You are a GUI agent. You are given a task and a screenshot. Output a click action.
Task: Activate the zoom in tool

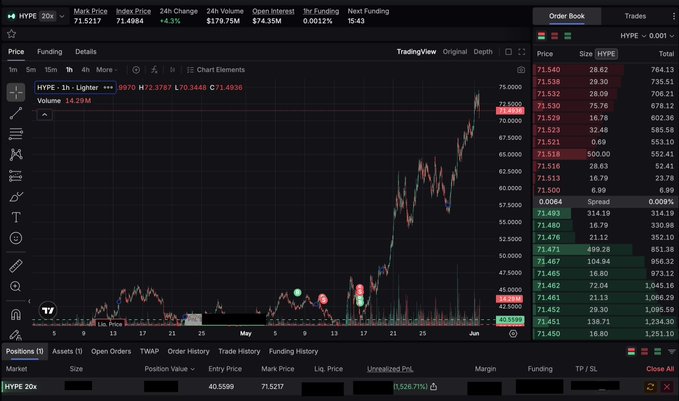tap(16, 286)
